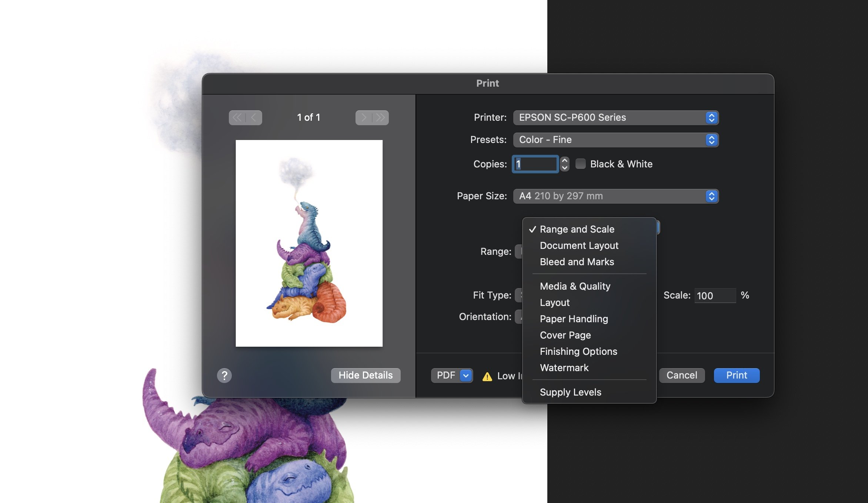
Task: Choose Document Layout from menu
Action: tap(589, 246)
